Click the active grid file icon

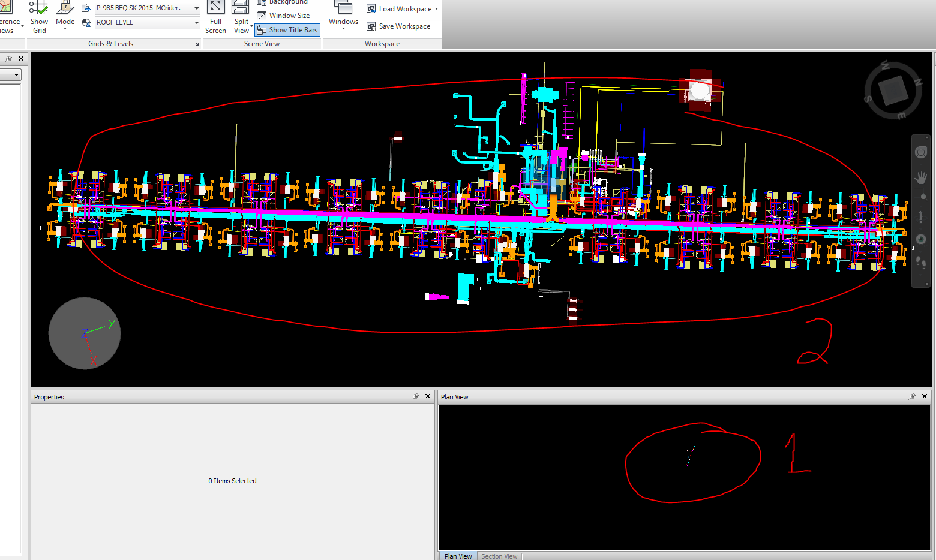coord(86,8)
